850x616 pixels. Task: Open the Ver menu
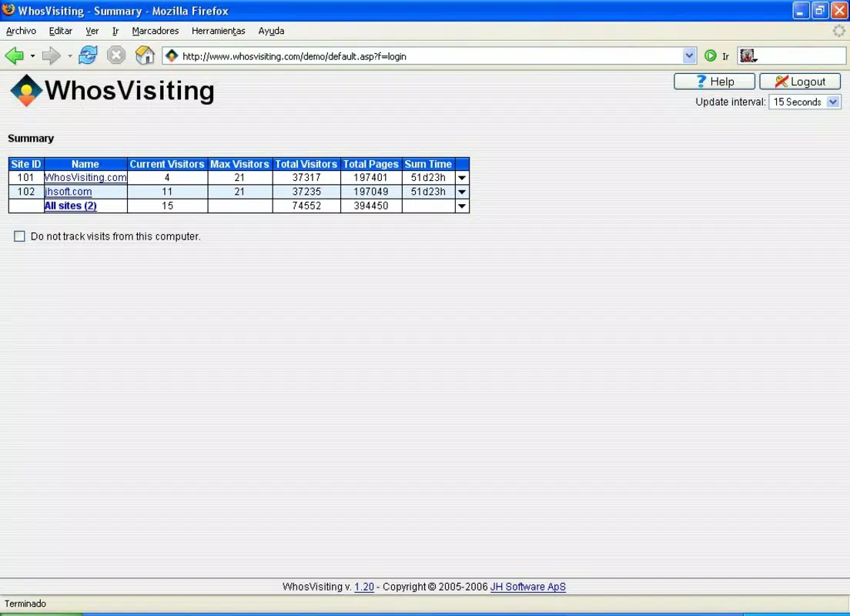pyautogui.click(x=92, y=31)
